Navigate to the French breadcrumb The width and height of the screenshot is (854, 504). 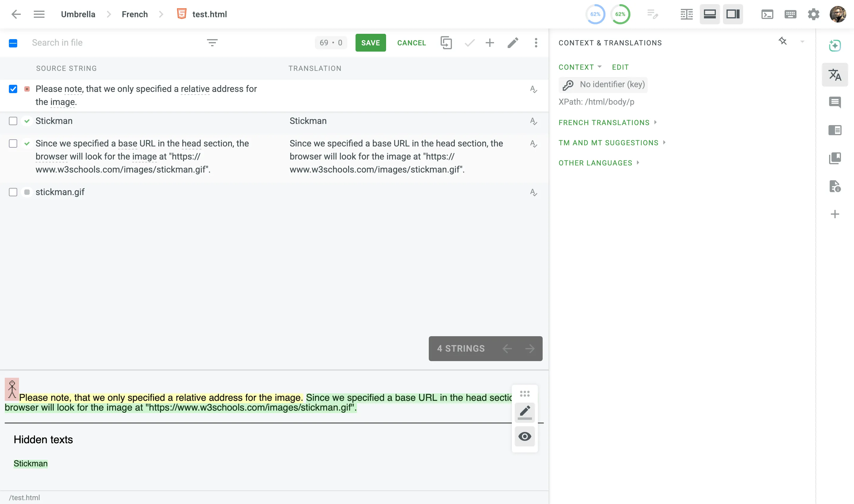pos(135,14)
